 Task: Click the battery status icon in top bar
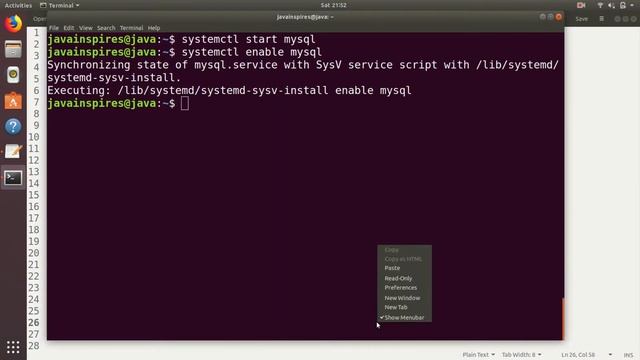(623, 5)
